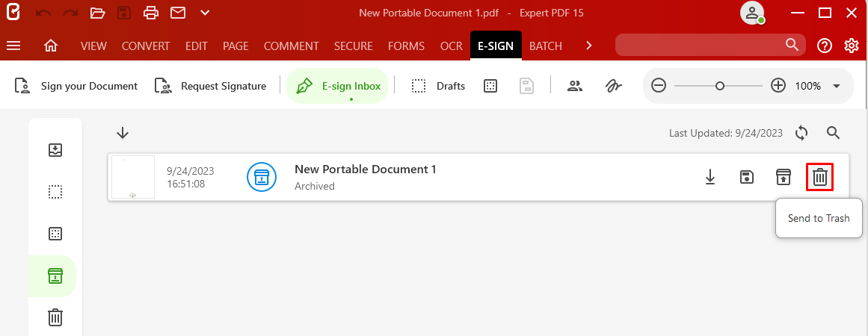Open the 100% zoom dropdown
Image resolution: width=868 pixels, height=336 pixels.
(x=837, y=86)
